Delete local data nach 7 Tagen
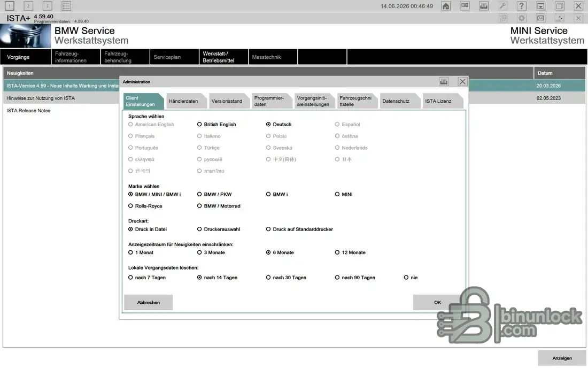This screenshot has width=588, height=368. [146, 278]
